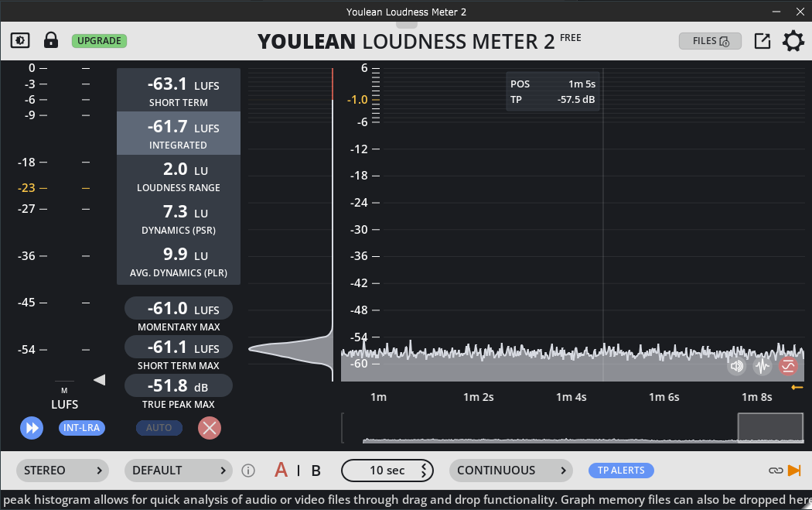Open the DEFAULT preset dropdown
This screenshot has height=510, width=812.
coord(179,471)
